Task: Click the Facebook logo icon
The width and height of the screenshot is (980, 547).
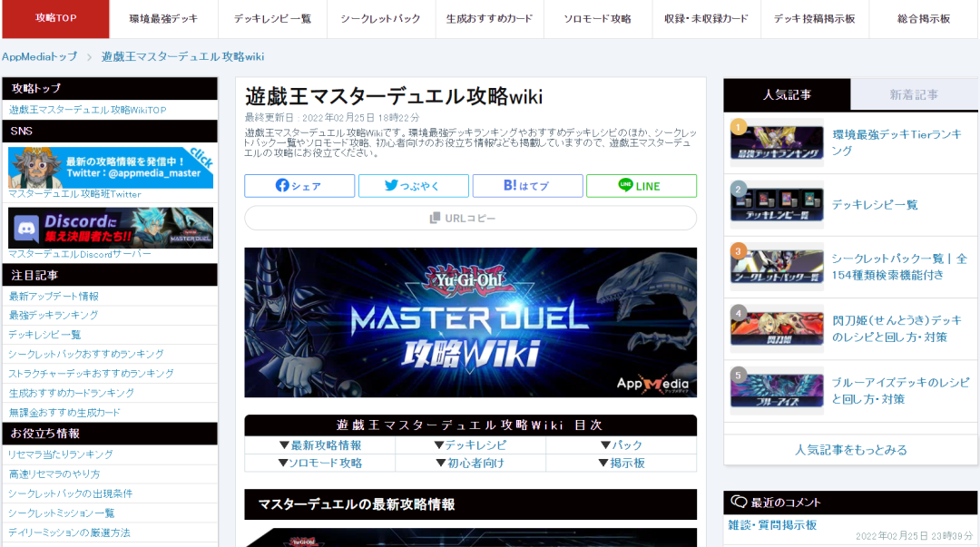Action: [282, 186]
